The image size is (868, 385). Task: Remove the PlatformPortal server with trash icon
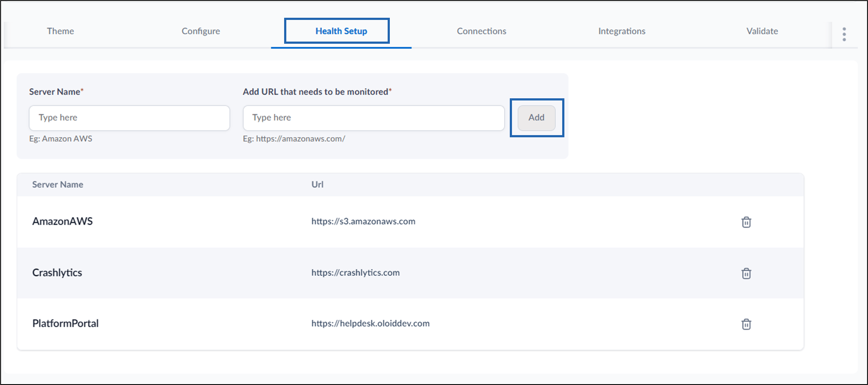tap(746, 324)
